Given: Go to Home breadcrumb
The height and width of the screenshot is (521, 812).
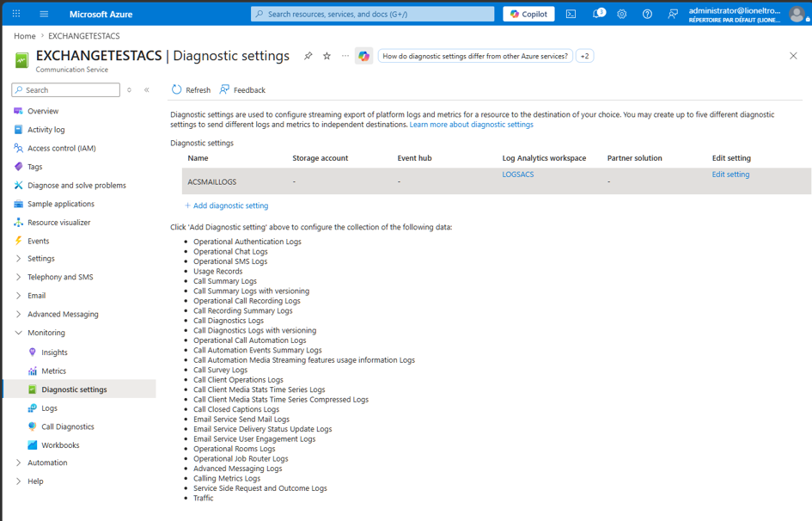Looking at the screenshot, I should tap(25, 36).
